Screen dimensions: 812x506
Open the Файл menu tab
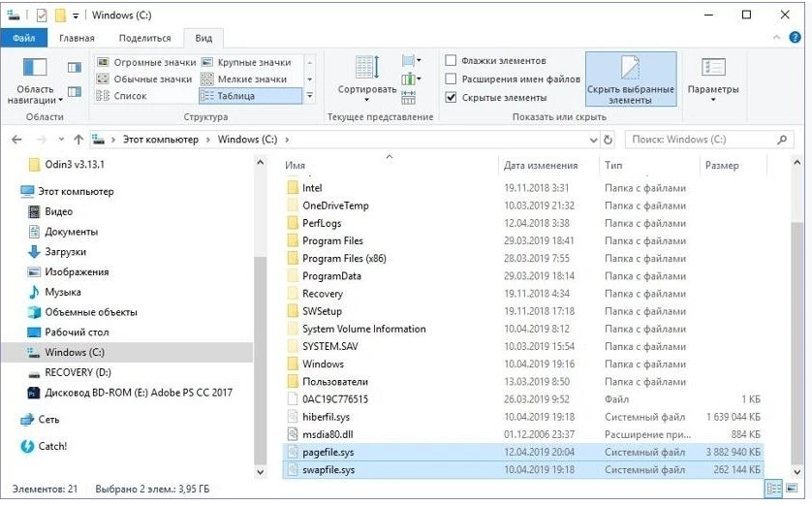tap(23, 38)
